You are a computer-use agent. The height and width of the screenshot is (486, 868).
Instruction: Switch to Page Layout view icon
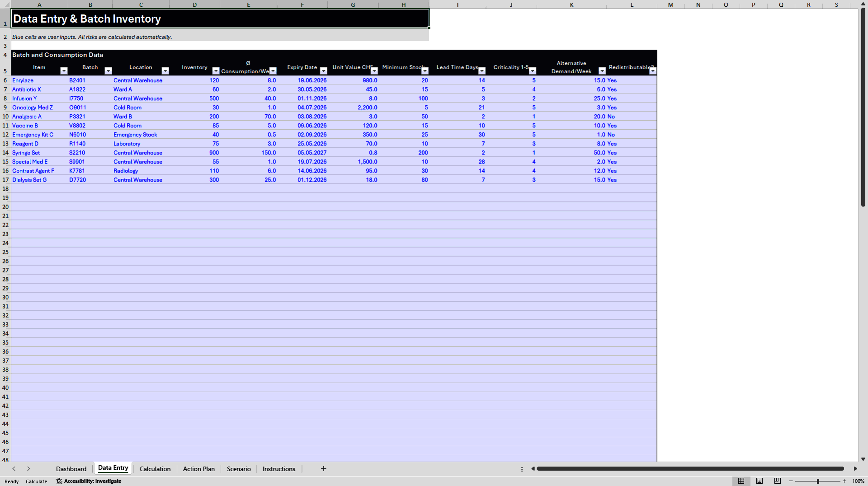point(759,481)
